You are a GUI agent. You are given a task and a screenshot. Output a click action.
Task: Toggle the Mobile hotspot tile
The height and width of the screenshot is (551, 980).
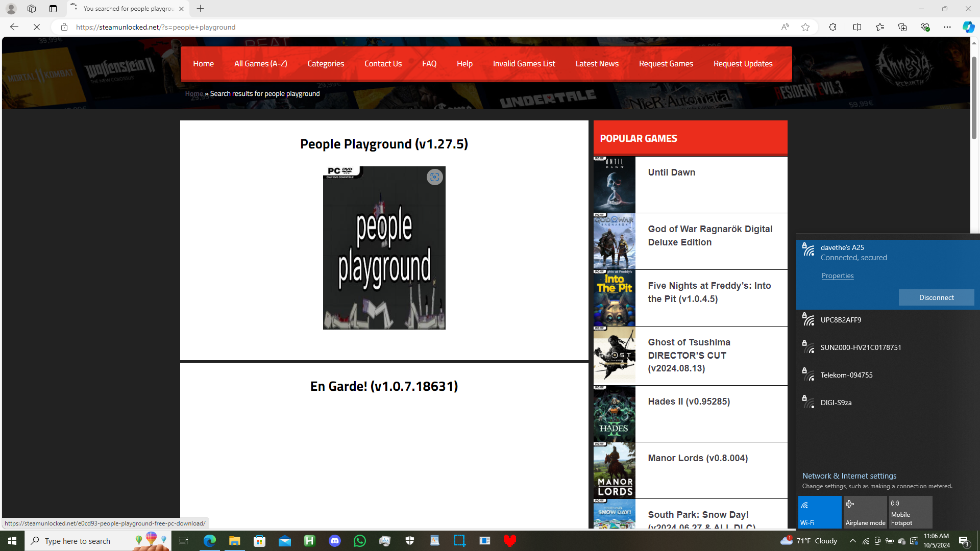coord(910,512)
